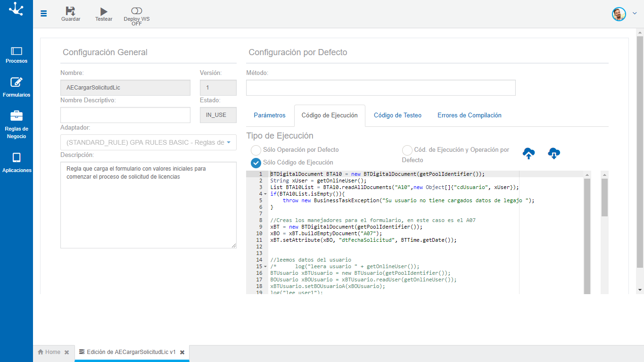Click the description textarea resize handle
The height and width of the screenshot is (362, 644).
234,246
